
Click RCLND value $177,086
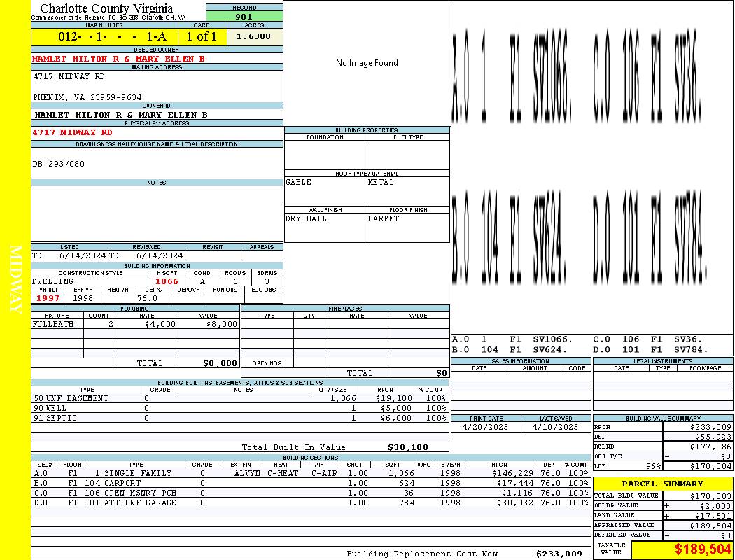[710, 447]
